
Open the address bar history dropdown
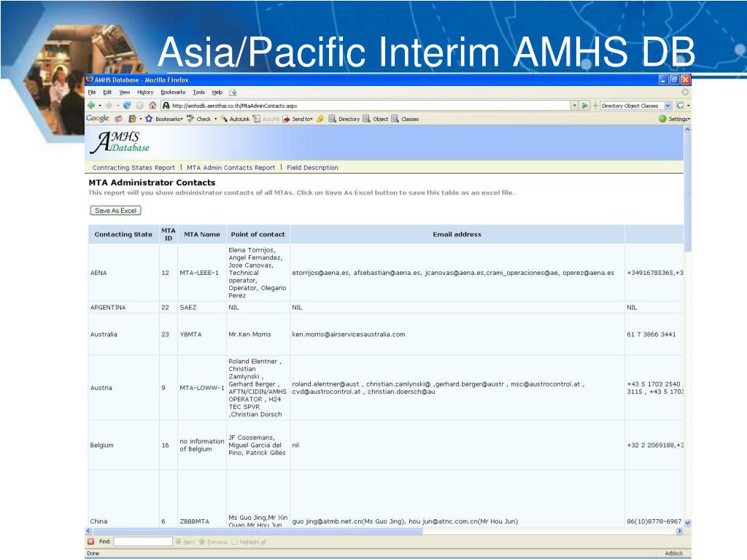click(x=574, y=105)
